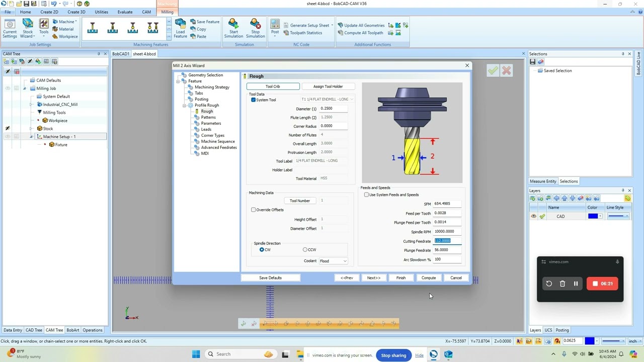Toggle CAD layer visibility eye
This screenshot has width=644, height=362.
[533, 216]
